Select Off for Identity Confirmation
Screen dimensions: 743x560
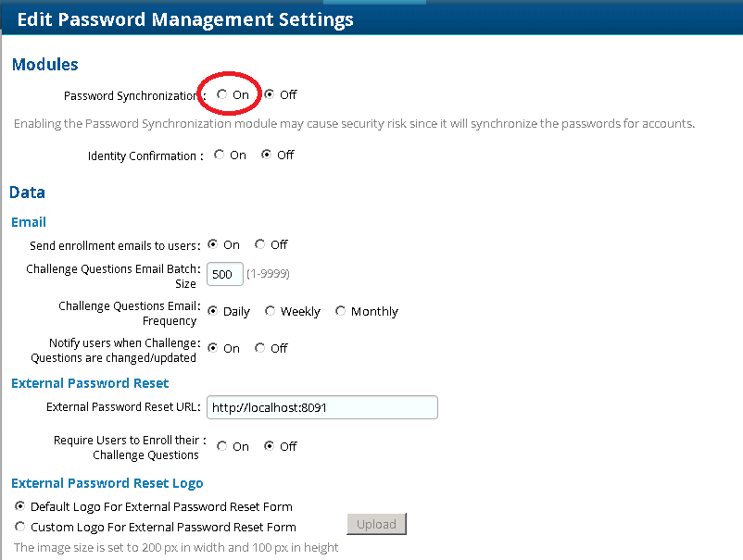point(266,155)
